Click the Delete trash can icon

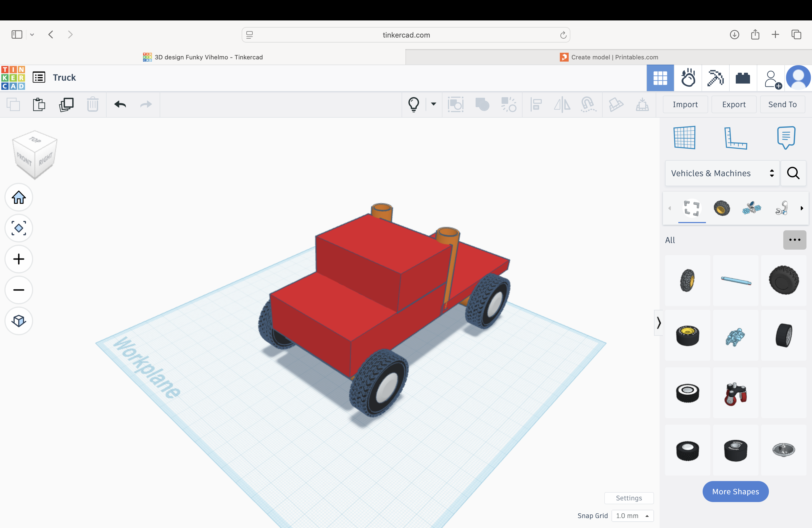click(x=93, y=104)
